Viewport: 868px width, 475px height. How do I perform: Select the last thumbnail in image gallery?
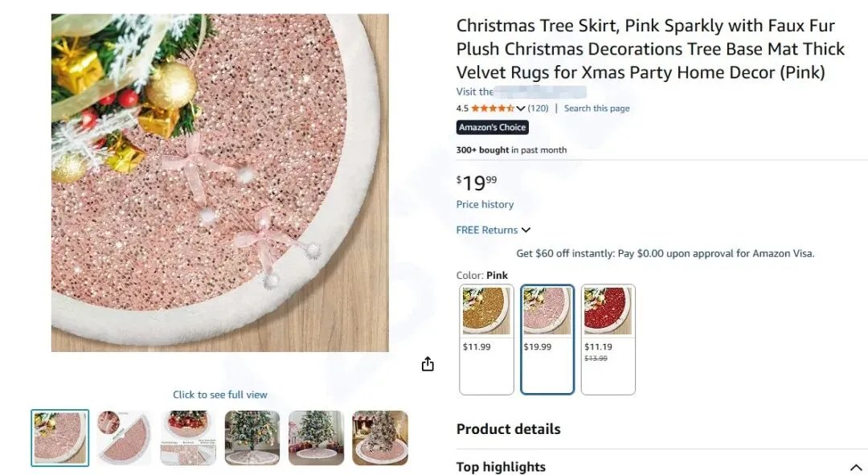(x=380, y=438)
